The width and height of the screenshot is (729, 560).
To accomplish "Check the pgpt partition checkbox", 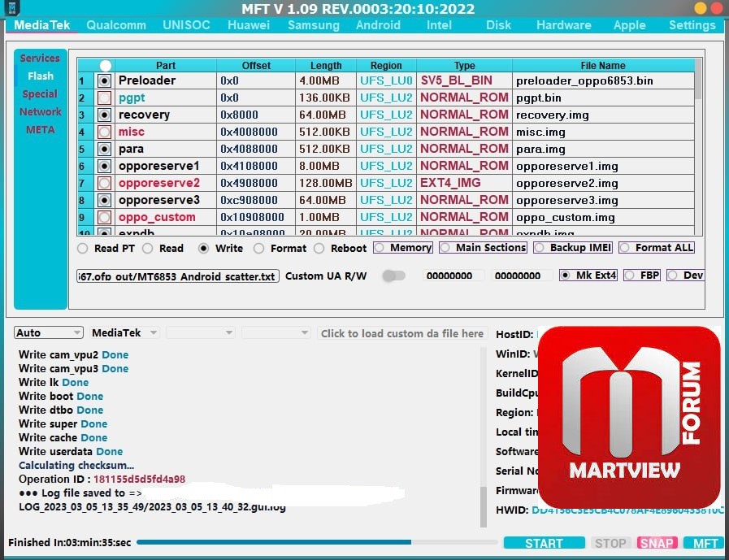I will [x=104, y=98].
